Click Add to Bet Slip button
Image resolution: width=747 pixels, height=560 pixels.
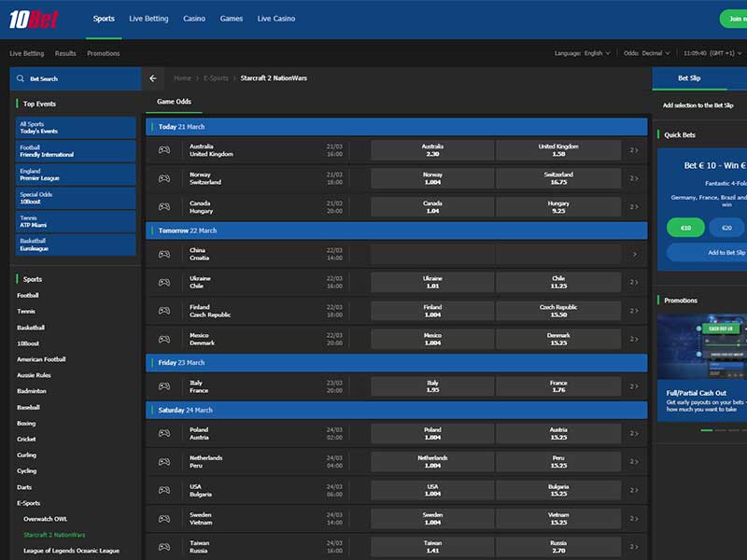click(x=707, y=252)
